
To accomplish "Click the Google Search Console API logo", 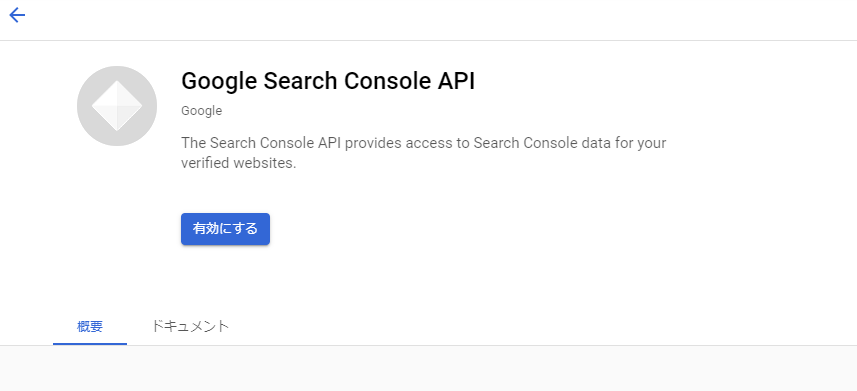I will [117, 106].
